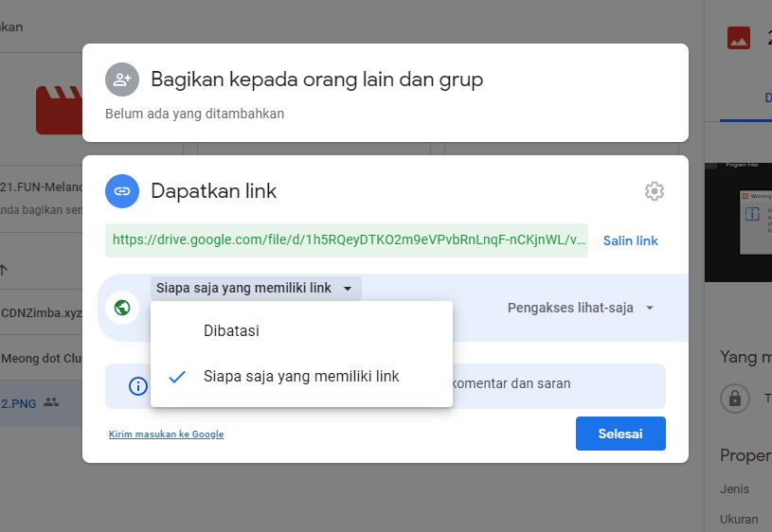Collapse the Siapa saja yang memiliki link dropdown

tap(256, 289)
